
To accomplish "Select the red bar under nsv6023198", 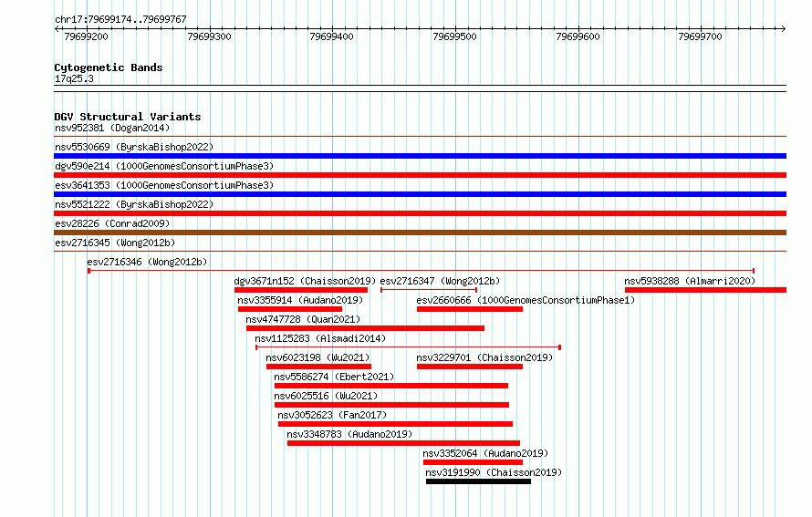I will tap(319, 367).
